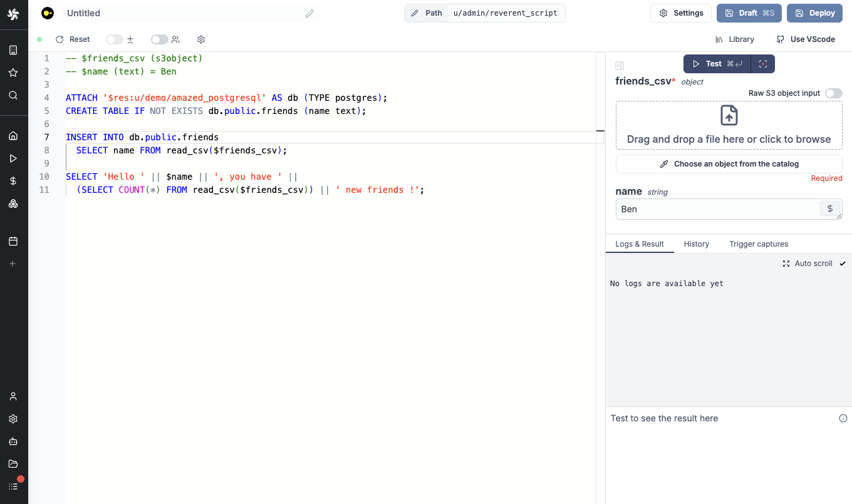Image resolution: width=852 pixels, height=504 pixels.
Task: Switch to the History tab
Action: point(696,244)
